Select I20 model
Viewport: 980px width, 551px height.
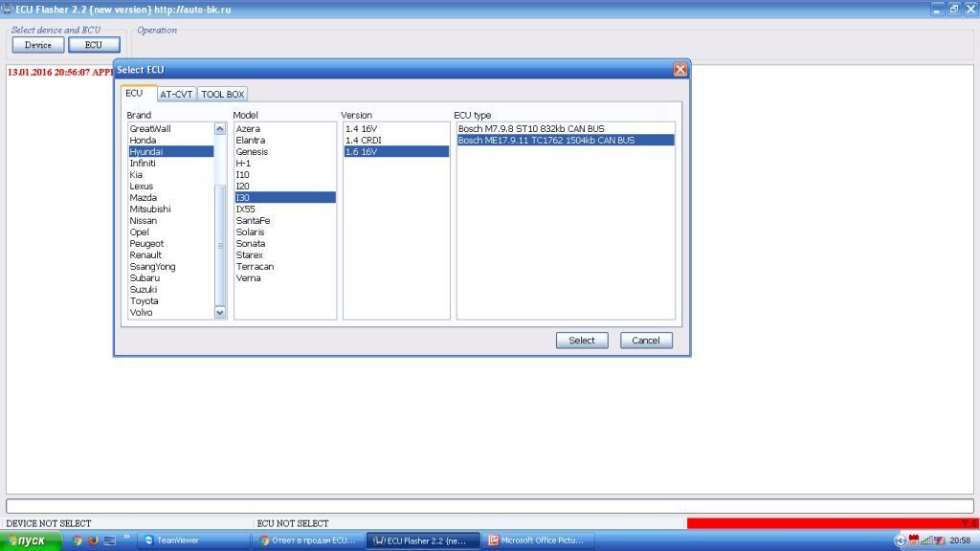pos(285,187)
